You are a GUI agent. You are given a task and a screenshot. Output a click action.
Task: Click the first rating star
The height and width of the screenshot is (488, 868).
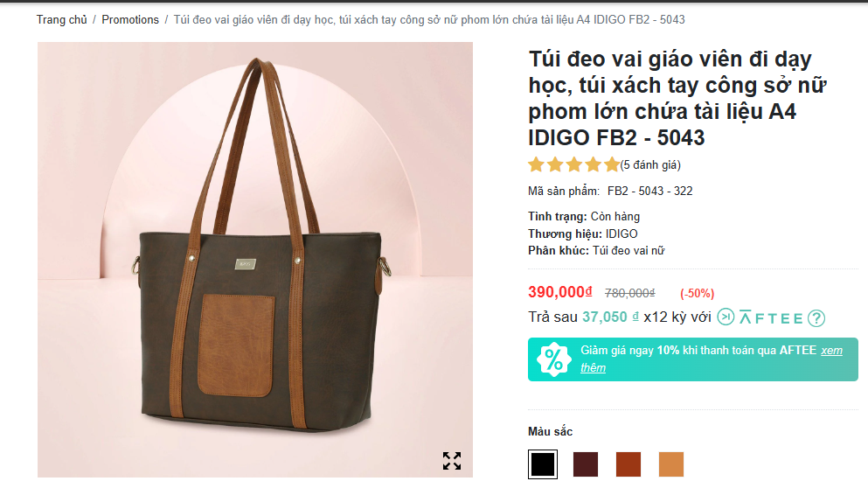(x=536, y=164)
